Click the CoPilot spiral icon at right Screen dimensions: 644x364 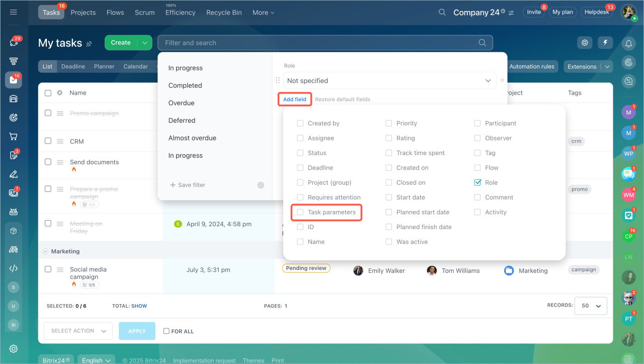[x=628, y=62]
